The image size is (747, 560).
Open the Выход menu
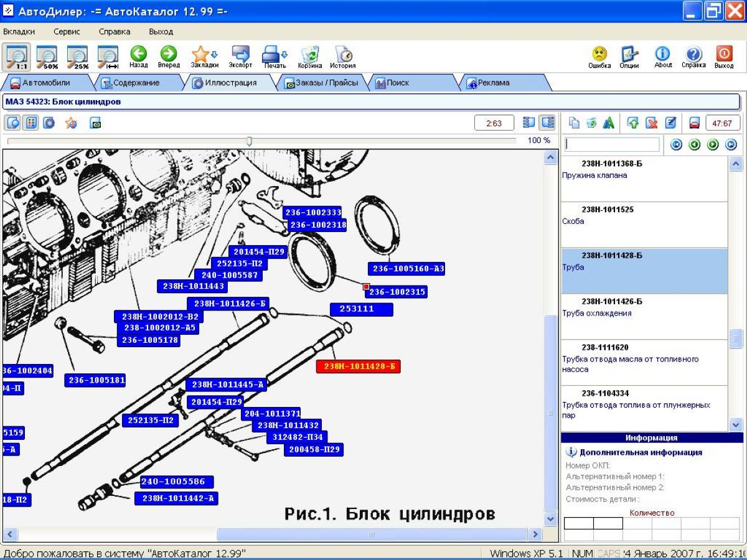161,32
